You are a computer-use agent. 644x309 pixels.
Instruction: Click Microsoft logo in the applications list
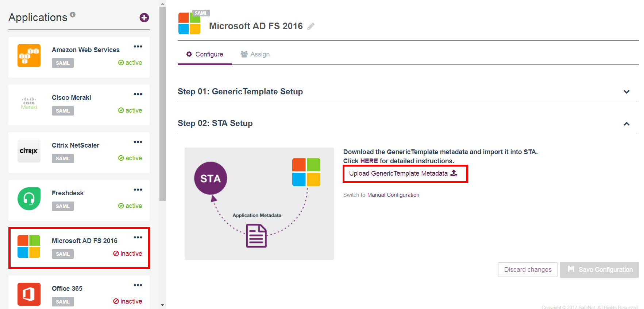point(29,246)
